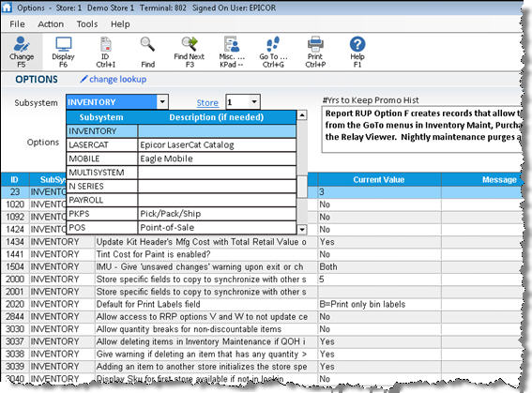Select row ID 23
This screenshot has width=532, height=393.
point(261,192)
